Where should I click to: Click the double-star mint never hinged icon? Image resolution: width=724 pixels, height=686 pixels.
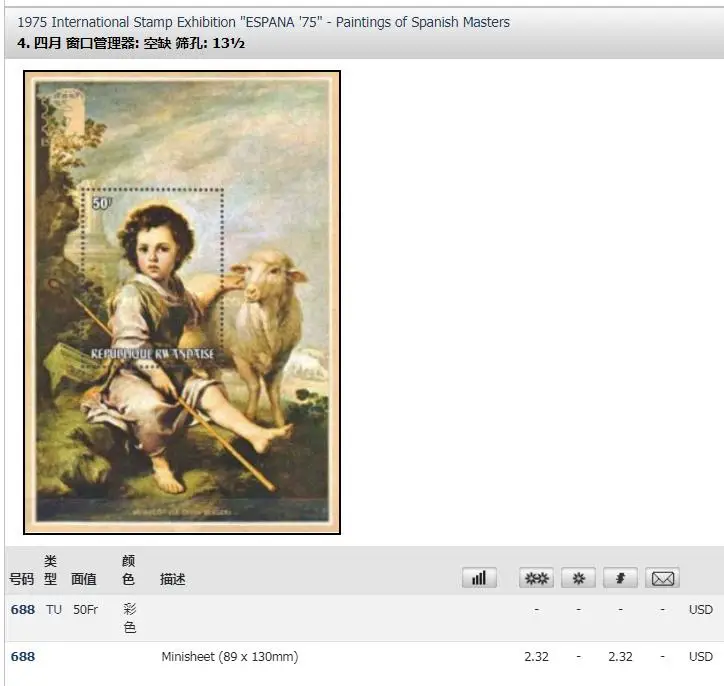coord(536,578)
